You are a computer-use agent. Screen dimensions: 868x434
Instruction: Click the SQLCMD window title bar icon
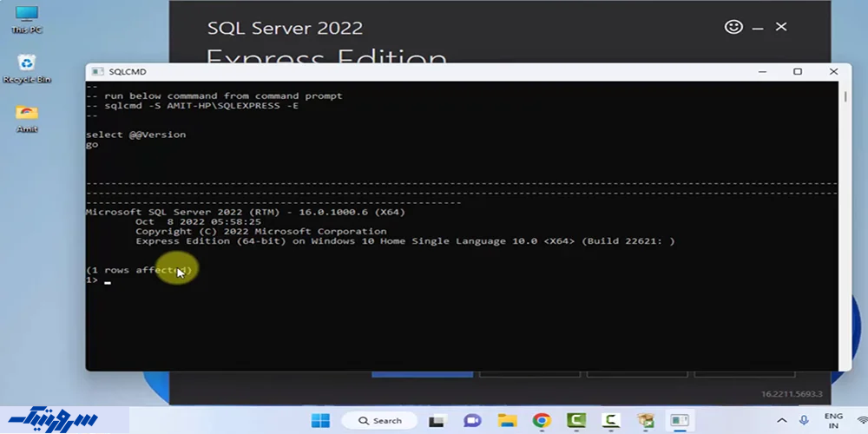[97, 72]
